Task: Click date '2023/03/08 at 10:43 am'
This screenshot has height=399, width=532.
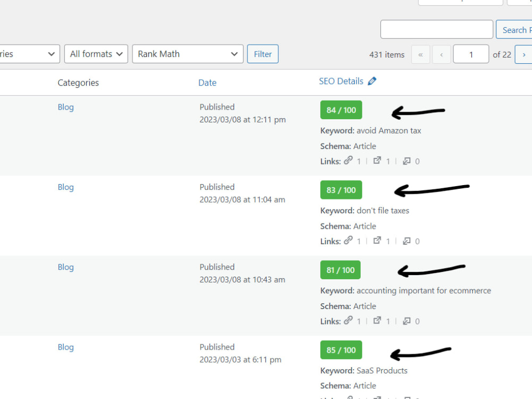Action: point(242,280)
